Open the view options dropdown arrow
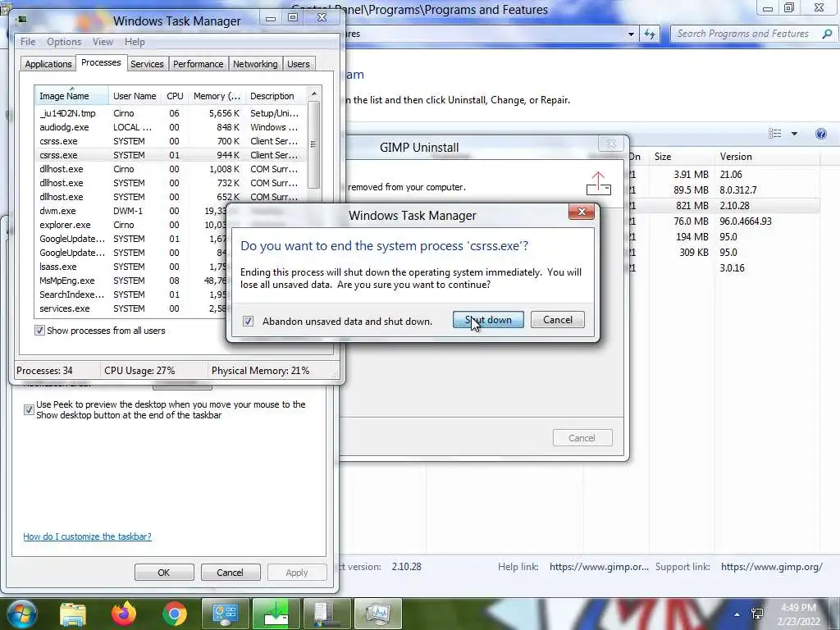Screen dimensions: 840x630 794,134
